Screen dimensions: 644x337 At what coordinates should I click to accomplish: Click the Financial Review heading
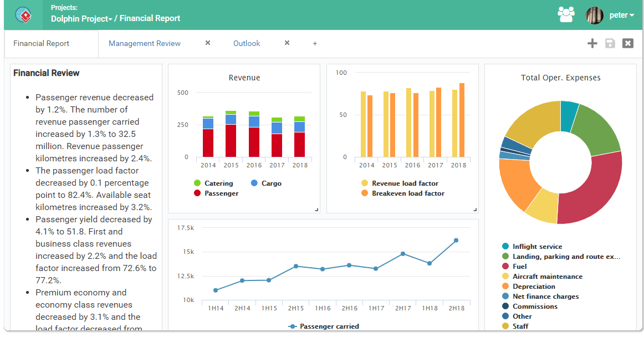(46, 73)
